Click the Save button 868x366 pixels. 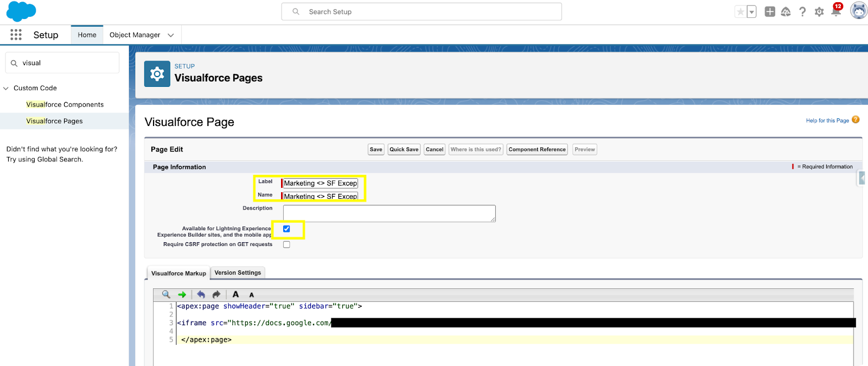pyautogui.click(x=376, y=149)
